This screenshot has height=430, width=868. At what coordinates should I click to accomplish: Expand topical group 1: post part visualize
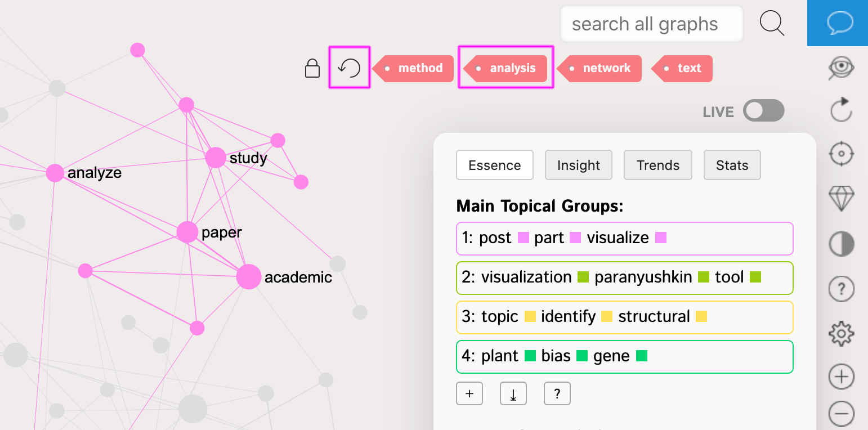coord(625,238)
